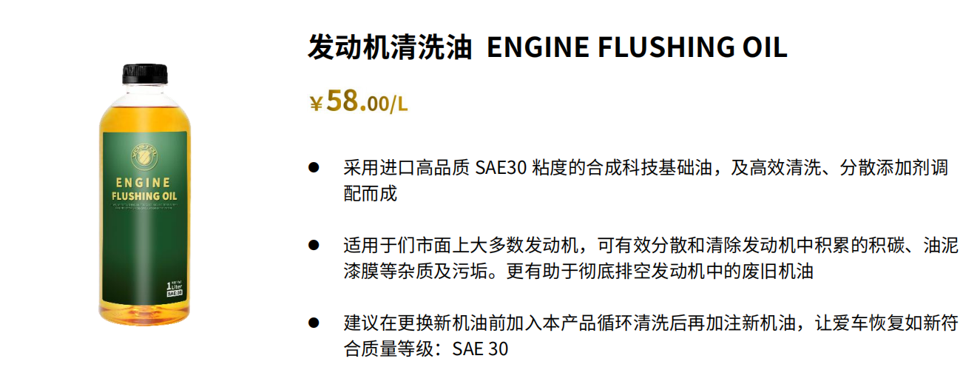Image resolution: width=980 pixels, height=387 pixels.
Task: Click the bullet dot beside 采用进口高品质 line
Action: tap(314, 167)
